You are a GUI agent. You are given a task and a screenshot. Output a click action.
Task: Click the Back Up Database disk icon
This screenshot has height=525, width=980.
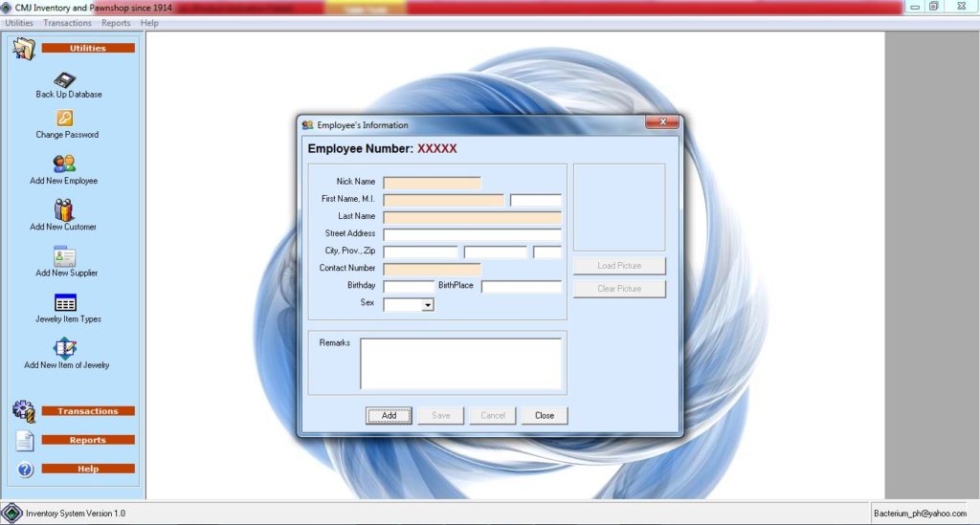(x=64, y=80)
